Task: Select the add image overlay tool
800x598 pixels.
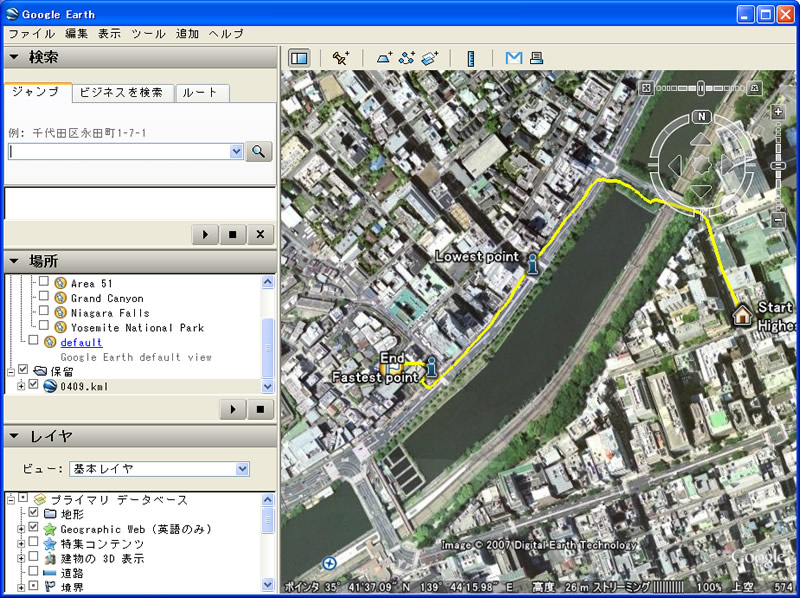Action: pyautogui.click(x=430, y=58)
